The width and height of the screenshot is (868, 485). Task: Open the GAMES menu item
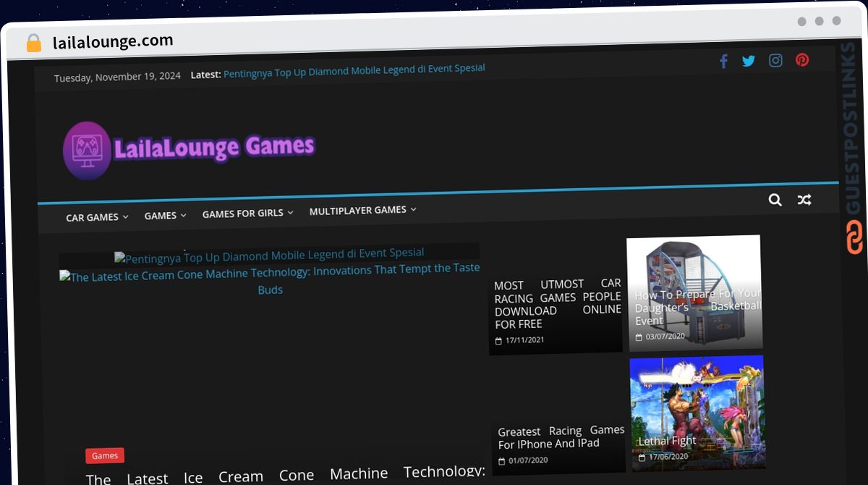tap(160, 216)
